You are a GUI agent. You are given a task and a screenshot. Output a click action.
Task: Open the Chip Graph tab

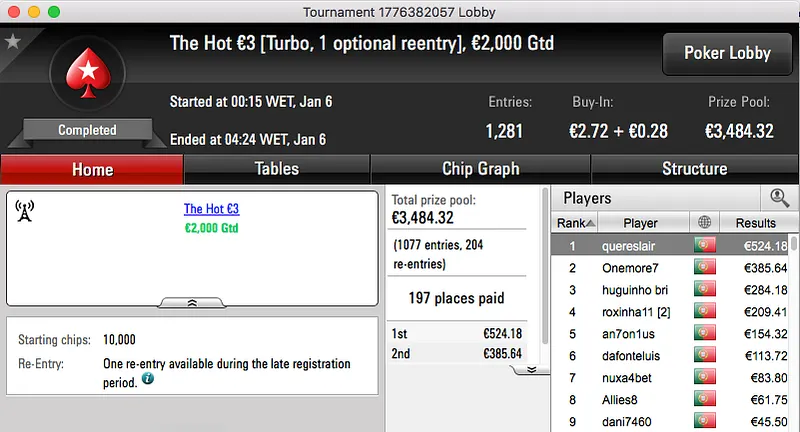click(x=480, y=169)
